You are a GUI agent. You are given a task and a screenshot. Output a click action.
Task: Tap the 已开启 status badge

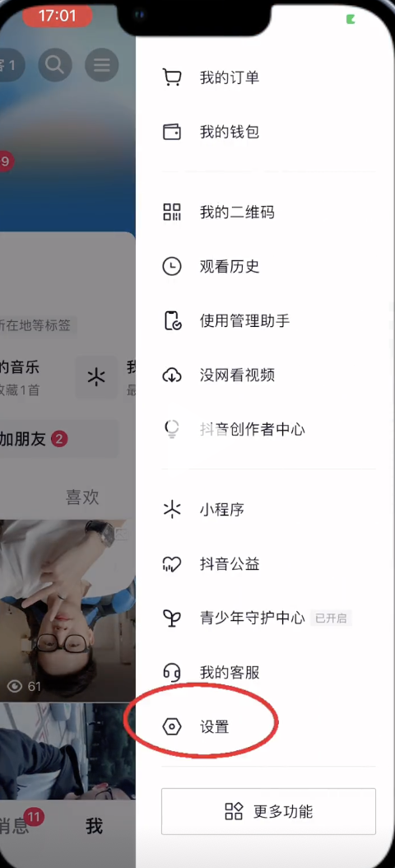[x=331, y=618]
